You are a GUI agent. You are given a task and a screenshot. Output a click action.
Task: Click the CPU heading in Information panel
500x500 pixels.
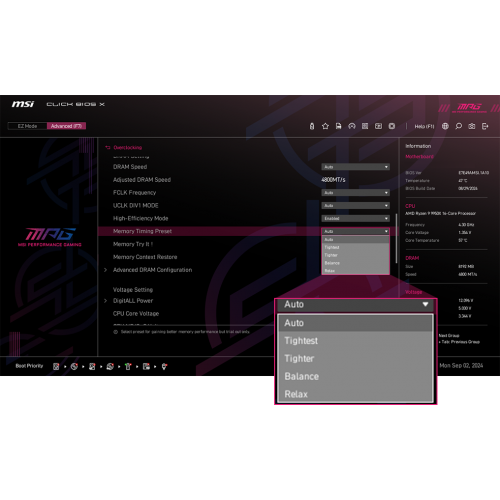[410, 206]
